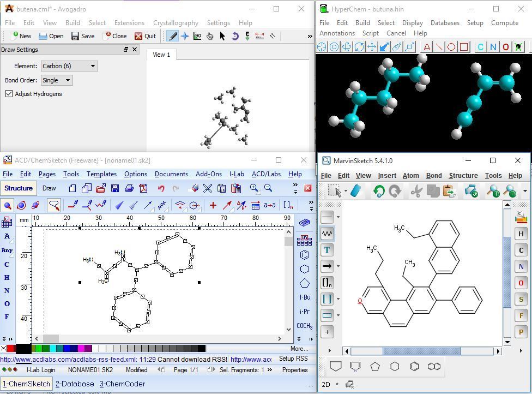Viewport: 532px width, 394px height.
Task: Click the acdlabs RSS feed link
Action: click(x=69, y=360)
